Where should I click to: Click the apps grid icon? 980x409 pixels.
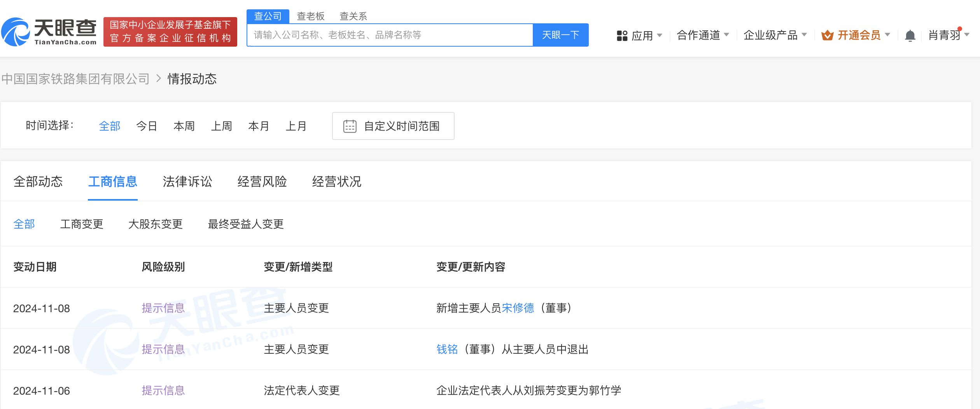click(622, 36)
